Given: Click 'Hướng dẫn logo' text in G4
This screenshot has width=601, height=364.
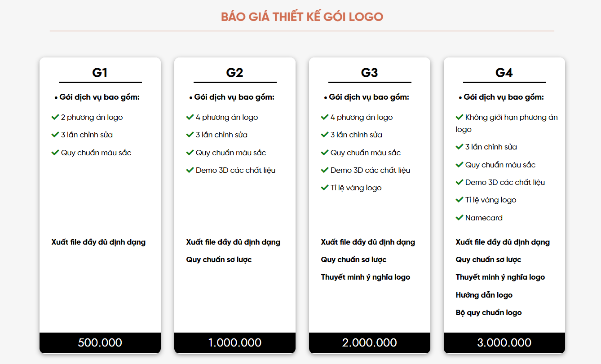Looking at the screenshot, I should click(x=484, y=295).
